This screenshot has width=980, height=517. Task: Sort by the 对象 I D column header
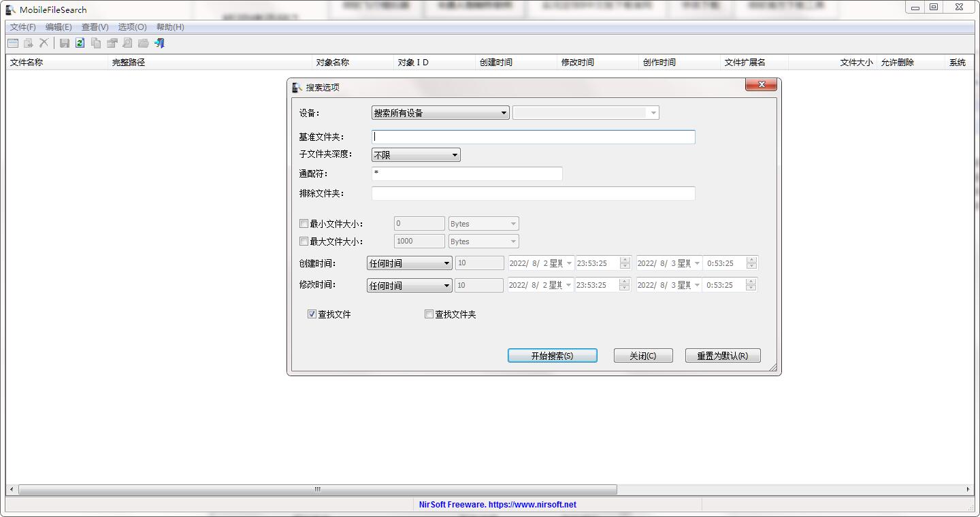(435, 62)
